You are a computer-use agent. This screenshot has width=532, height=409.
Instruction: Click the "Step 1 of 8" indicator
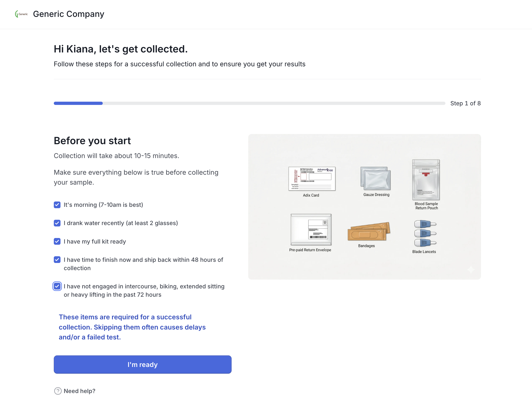pos(465,103)
